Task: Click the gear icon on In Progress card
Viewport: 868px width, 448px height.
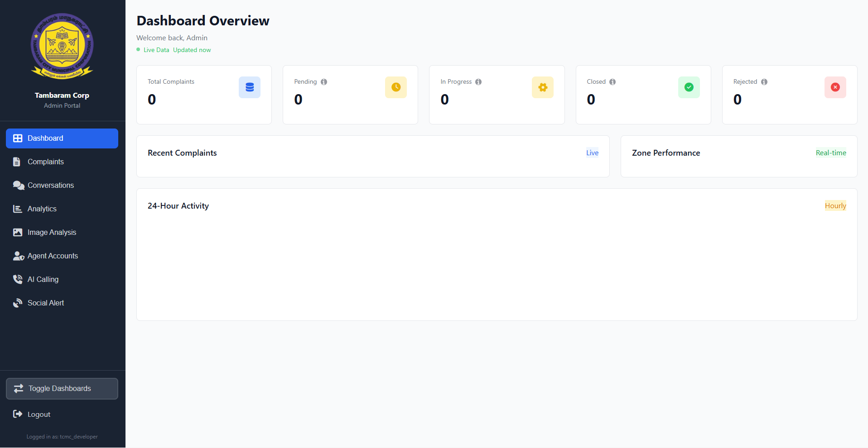Action: [543, 87]
